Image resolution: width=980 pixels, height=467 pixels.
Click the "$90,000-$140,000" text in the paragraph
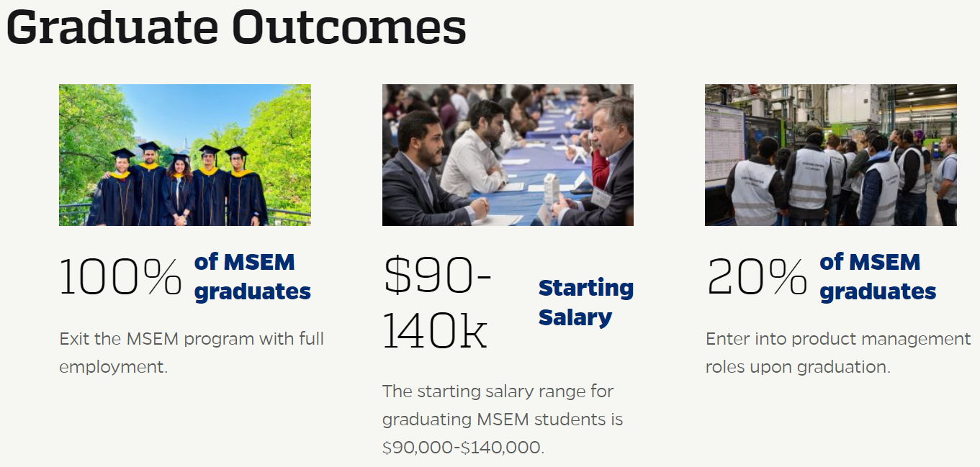(x=462, y=448)
